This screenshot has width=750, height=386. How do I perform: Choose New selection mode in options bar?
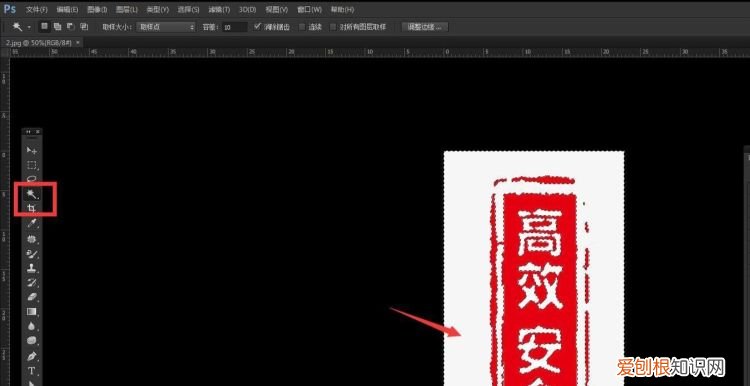(x=44, y=27)
